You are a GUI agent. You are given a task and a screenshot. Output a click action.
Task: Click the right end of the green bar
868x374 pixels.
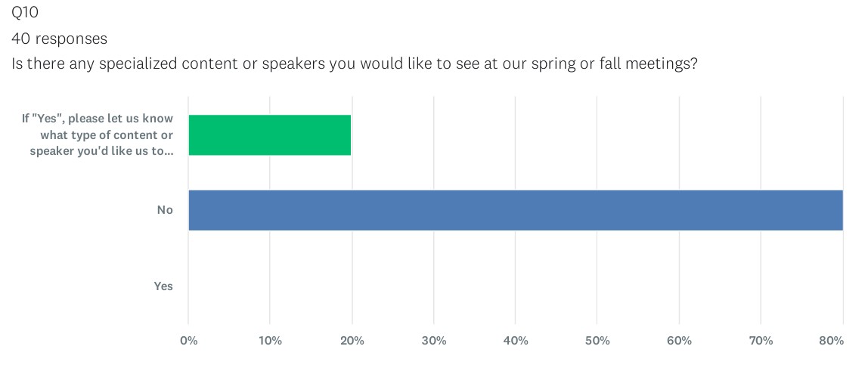pyautogui.click(x=349, y=135)
